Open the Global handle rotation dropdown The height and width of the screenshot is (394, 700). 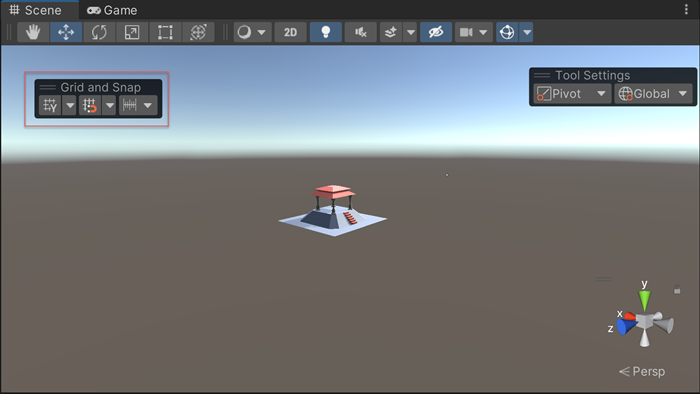[653, 94]
